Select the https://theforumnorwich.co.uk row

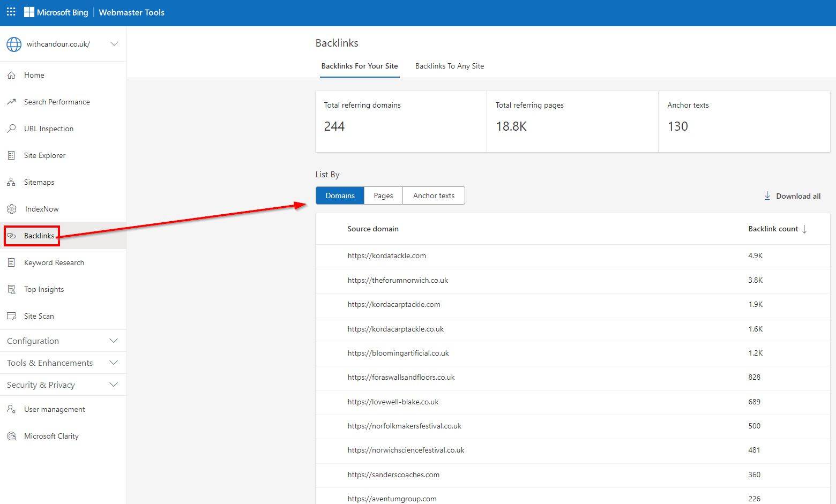tap(573, 281)
